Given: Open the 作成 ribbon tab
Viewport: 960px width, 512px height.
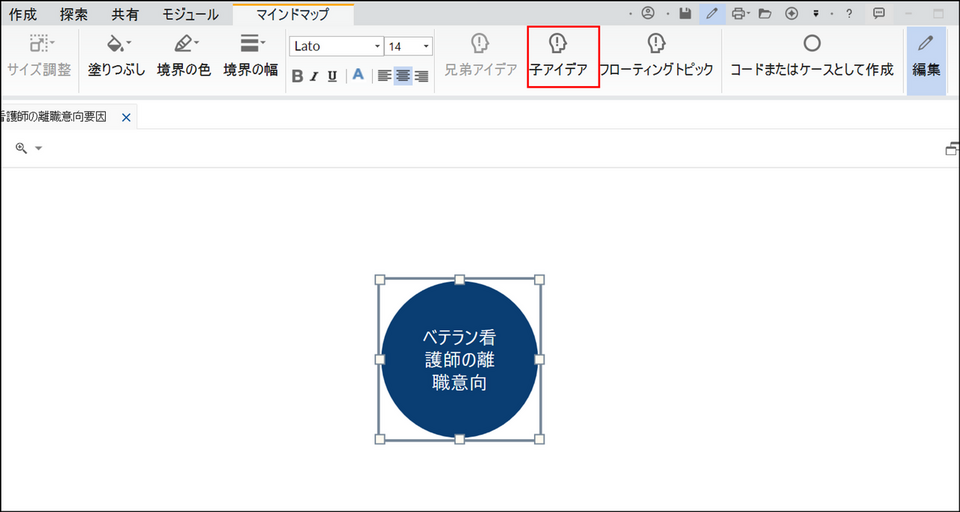Looking at the screenshot, I should pos(23,15).
